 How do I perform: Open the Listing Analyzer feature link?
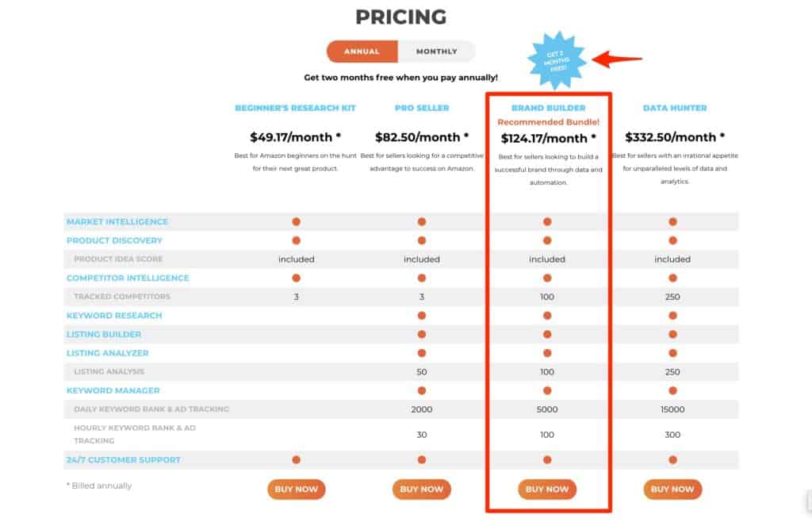point(108,353)
